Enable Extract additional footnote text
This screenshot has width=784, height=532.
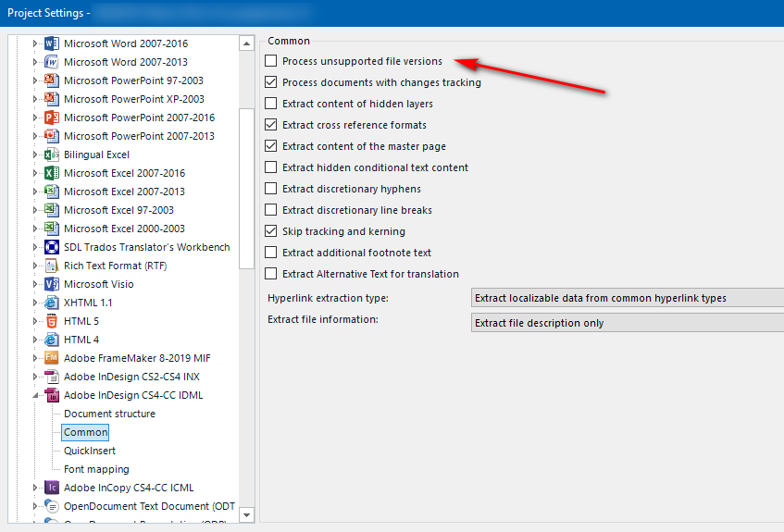270,252
